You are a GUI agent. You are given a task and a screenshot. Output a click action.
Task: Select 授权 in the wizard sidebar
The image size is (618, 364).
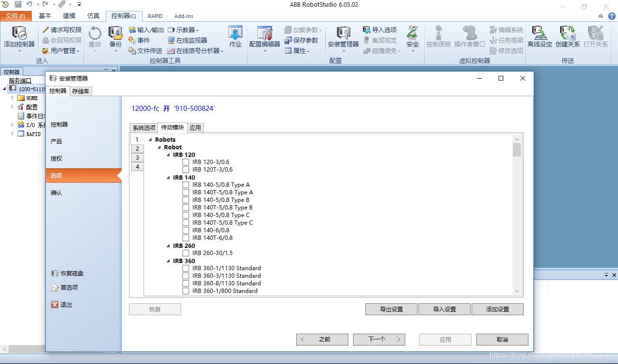coord(56,158)
